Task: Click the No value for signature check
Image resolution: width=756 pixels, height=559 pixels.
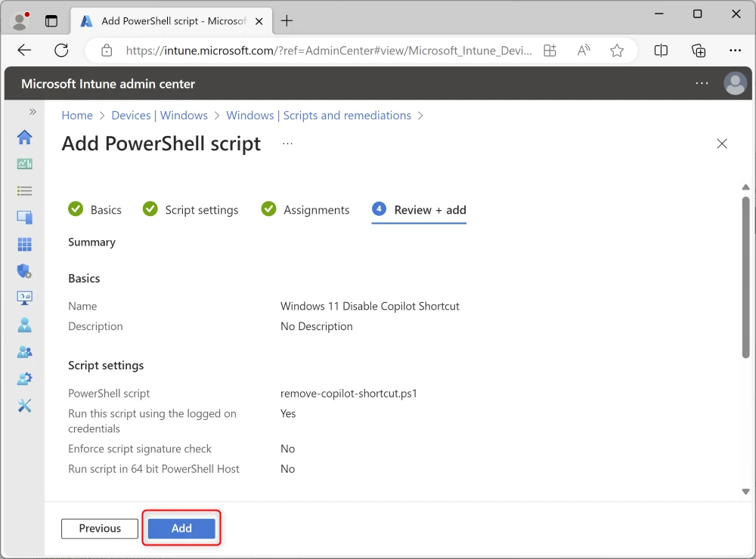Action: point(288,449)
